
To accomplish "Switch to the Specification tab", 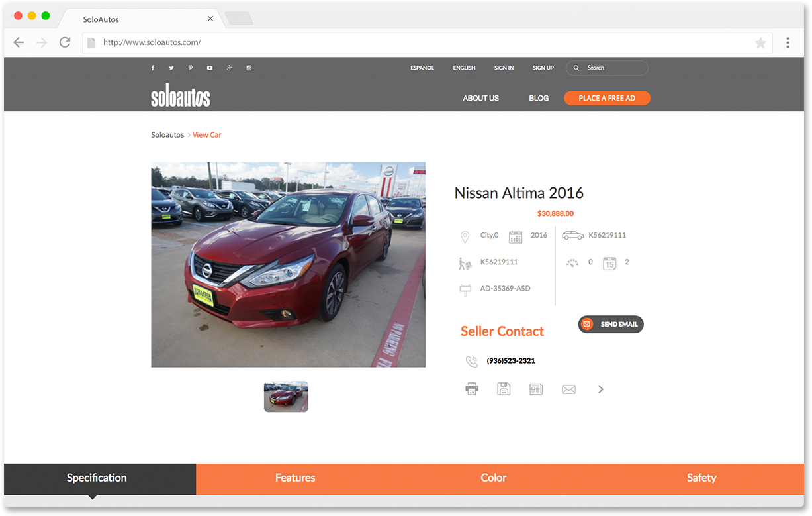I will click(x=100, y=479).
